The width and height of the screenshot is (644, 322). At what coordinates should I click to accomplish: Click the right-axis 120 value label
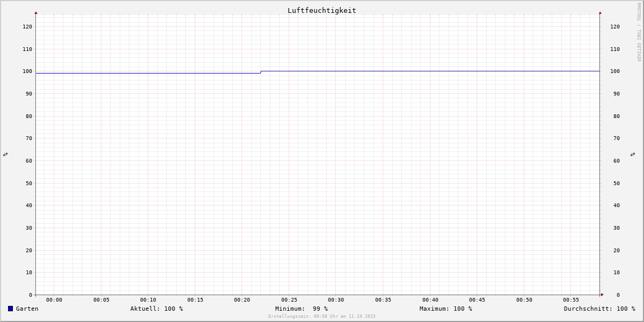click(615, 26)
